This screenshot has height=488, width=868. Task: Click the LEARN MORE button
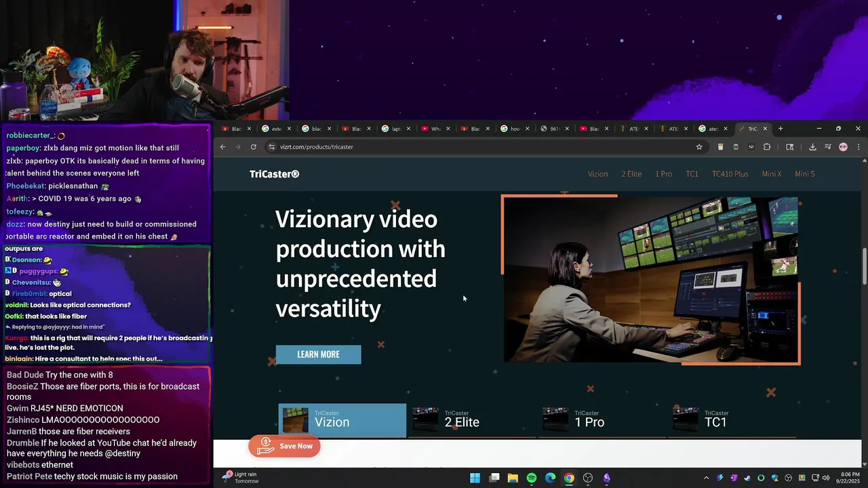coord(318,354)
